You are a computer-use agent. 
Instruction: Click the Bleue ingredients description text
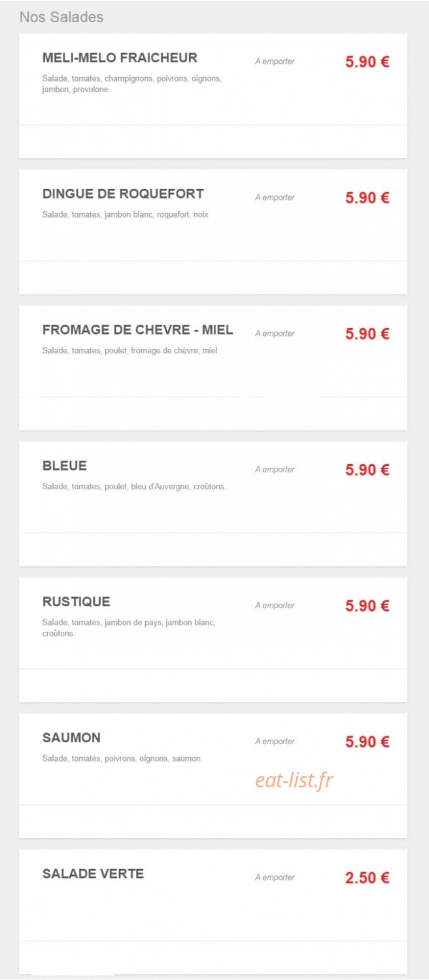[134, 487]
